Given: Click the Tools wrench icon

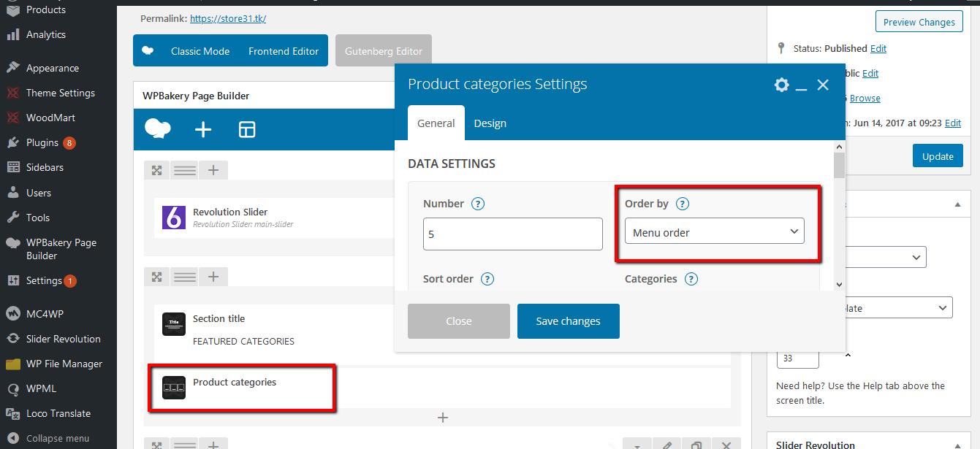Looking at the screenshot, I should coord(13,218).
